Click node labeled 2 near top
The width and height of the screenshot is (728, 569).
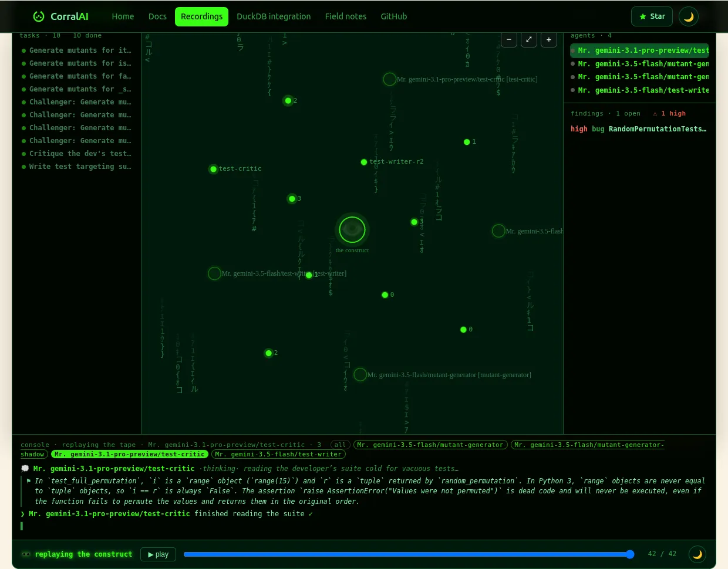(288, 101)
